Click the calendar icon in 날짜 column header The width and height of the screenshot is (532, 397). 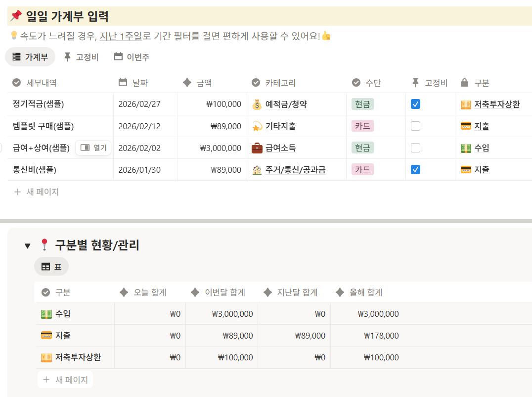(123, 82)
